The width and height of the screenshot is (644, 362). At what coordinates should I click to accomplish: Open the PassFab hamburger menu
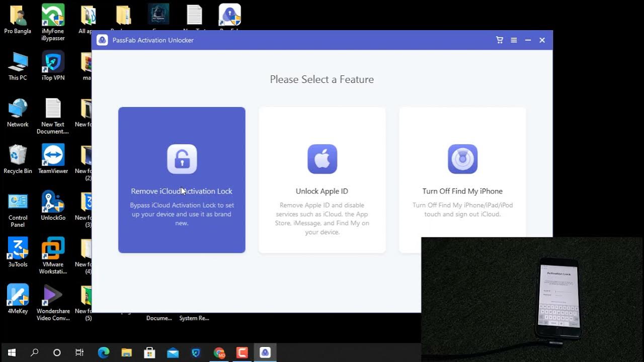(x=514, y=40)
